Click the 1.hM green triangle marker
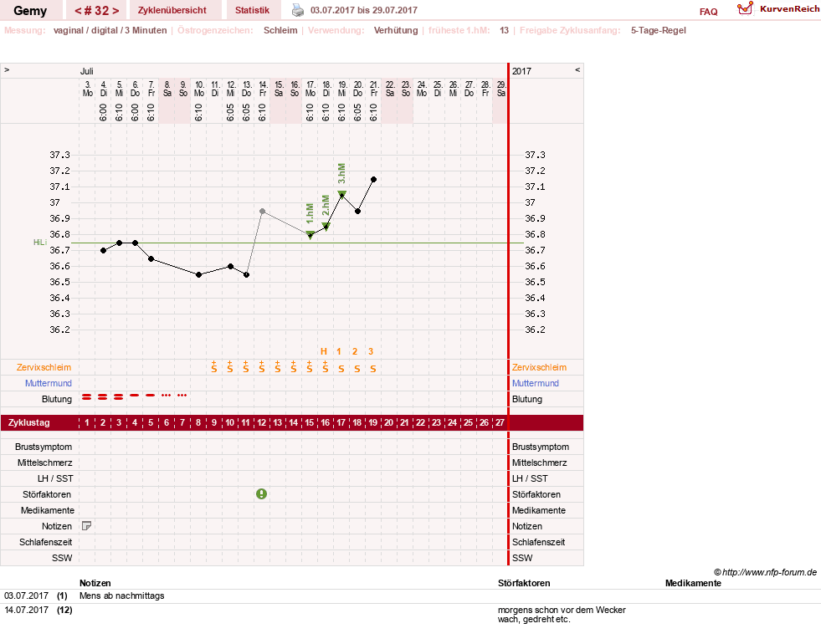 coord(310,235)
